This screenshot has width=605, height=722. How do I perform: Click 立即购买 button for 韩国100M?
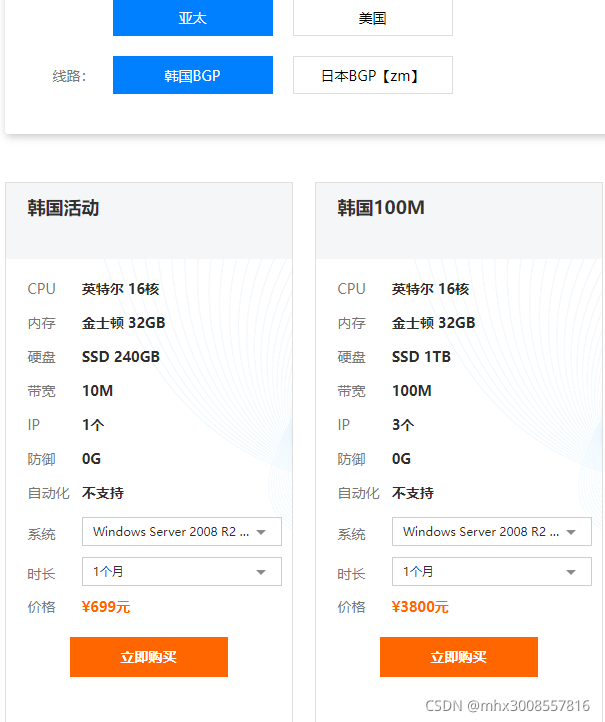(459, 657)
